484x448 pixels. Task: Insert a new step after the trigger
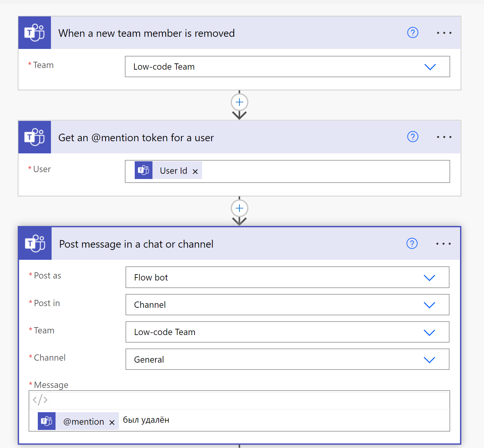(239, 102)
